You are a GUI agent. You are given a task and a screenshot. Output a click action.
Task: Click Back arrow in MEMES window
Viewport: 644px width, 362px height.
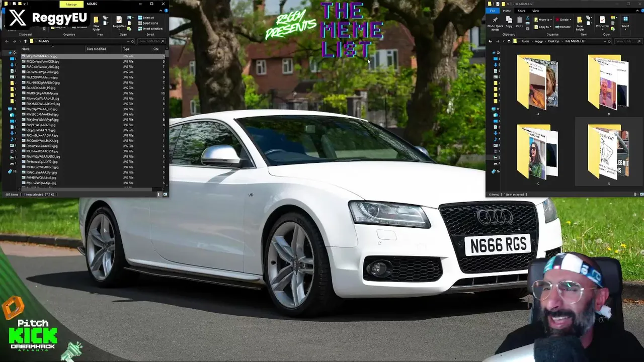pos(7,41)
